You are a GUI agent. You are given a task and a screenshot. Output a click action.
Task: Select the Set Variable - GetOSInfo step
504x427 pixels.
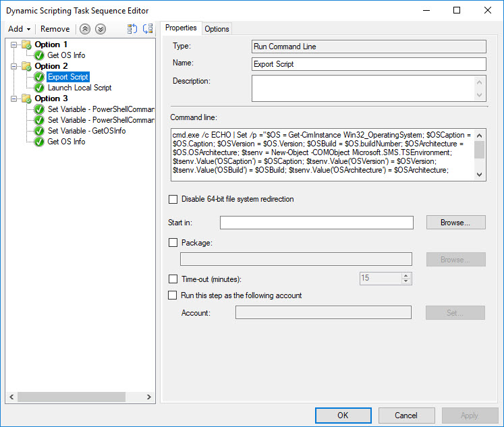[86, 131]
